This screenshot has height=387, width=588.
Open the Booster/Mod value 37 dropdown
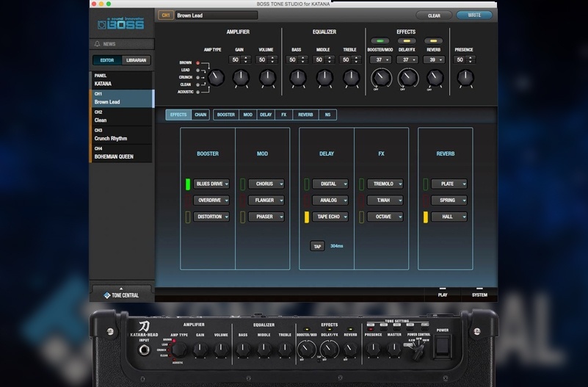[x=381, y=59]
